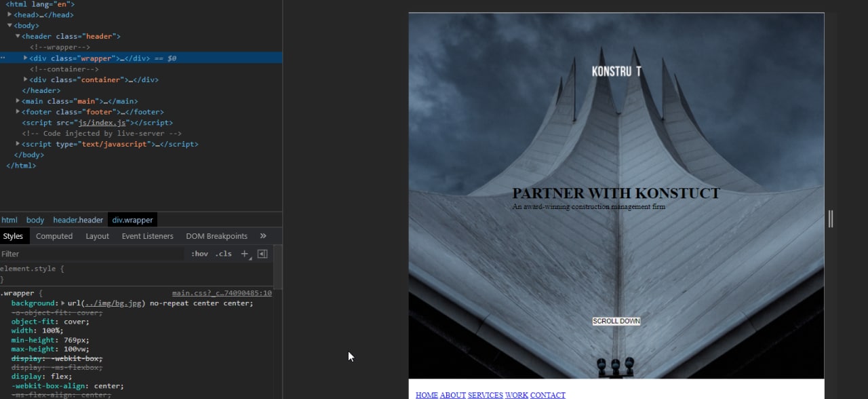Expand the footer class="footer" node arrow

[18, 112]
